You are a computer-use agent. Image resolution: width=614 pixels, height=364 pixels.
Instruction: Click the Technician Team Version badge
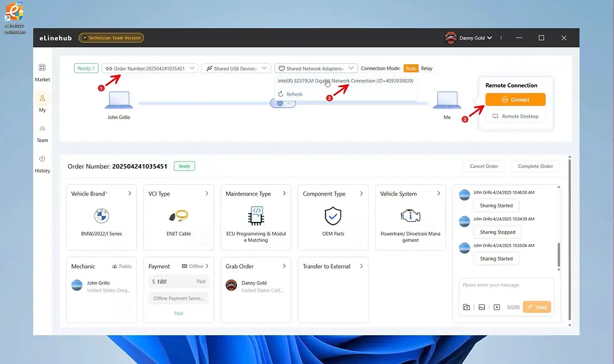point(112,38)
